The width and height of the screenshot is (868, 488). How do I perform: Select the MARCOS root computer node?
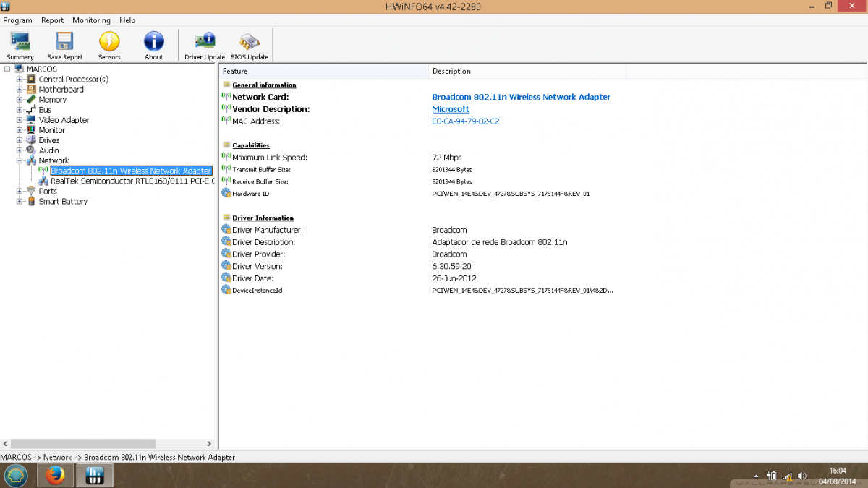point(42,69)
